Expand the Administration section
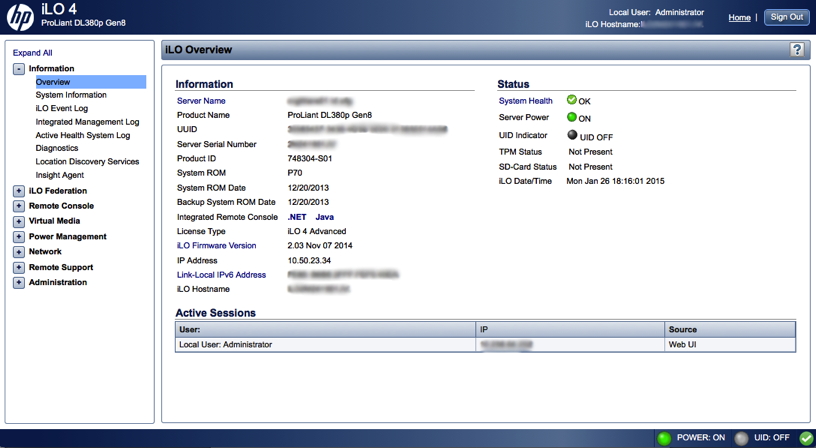Screen dimensions: 816x448 click(x=19, y=283)
